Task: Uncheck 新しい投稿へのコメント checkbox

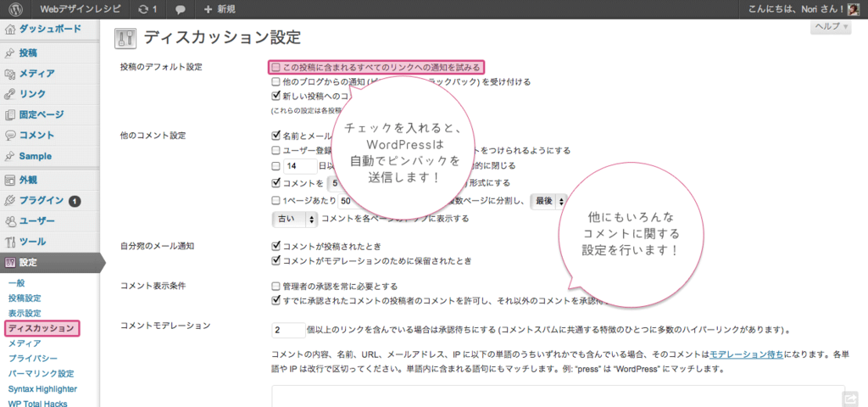Action: pyautogui.click(x=275, y=95)
